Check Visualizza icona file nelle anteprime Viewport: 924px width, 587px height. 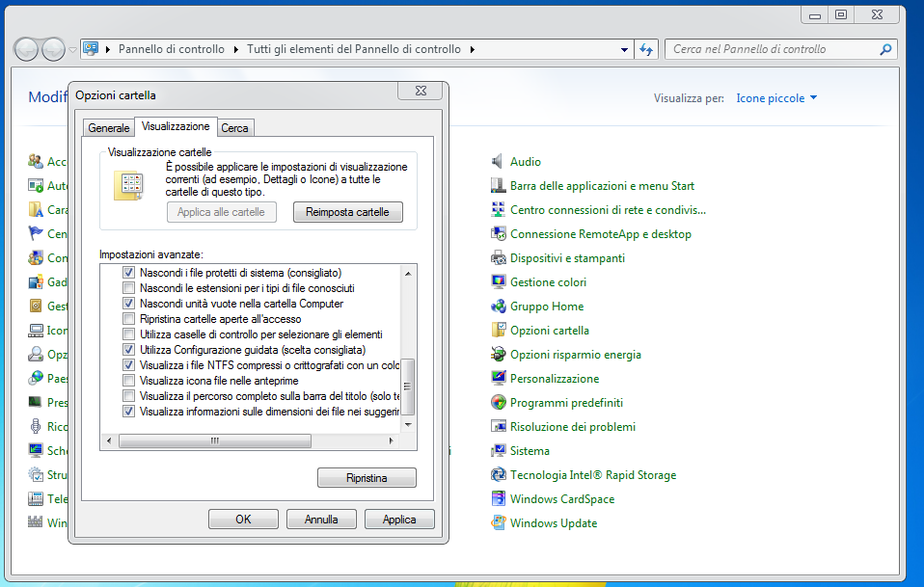point(129,381)
